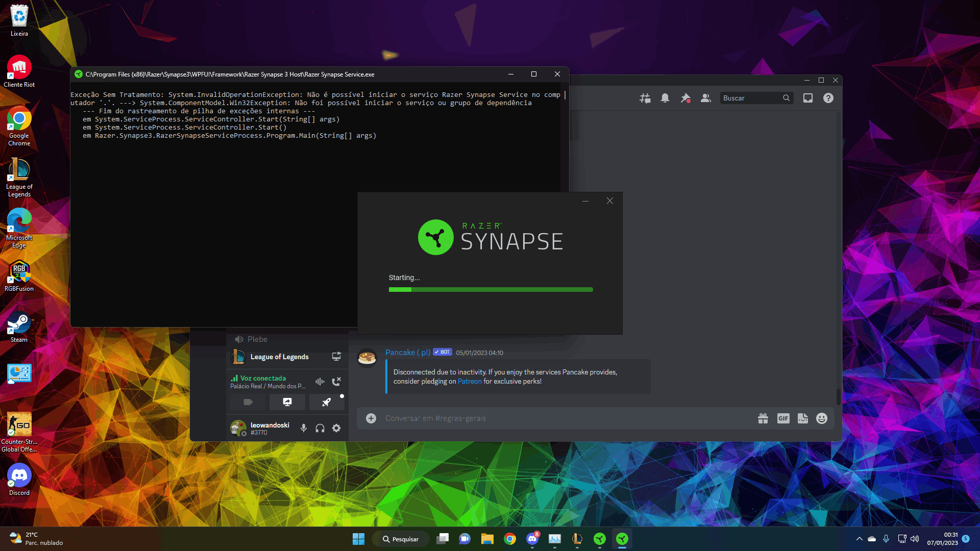
Task: Open taskbar volume control
Action: pyautogui.click(x=915, y=539)
